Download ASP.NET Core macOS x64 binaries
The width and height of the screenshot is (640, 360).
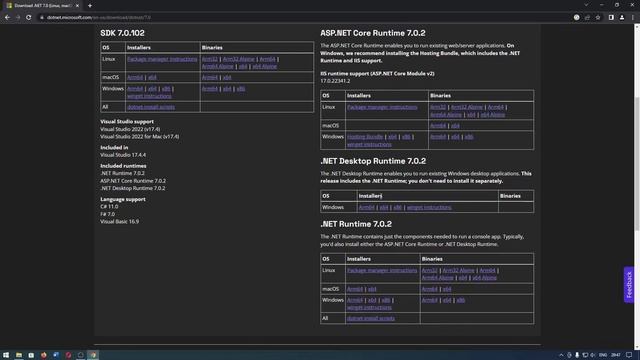point(455,126)
